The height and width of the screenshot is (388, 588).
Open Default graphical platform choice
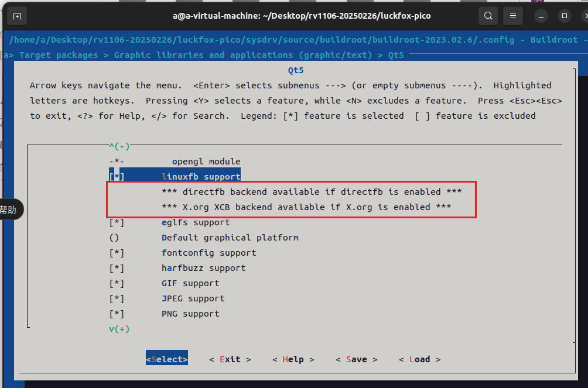(x=230, y=238)
